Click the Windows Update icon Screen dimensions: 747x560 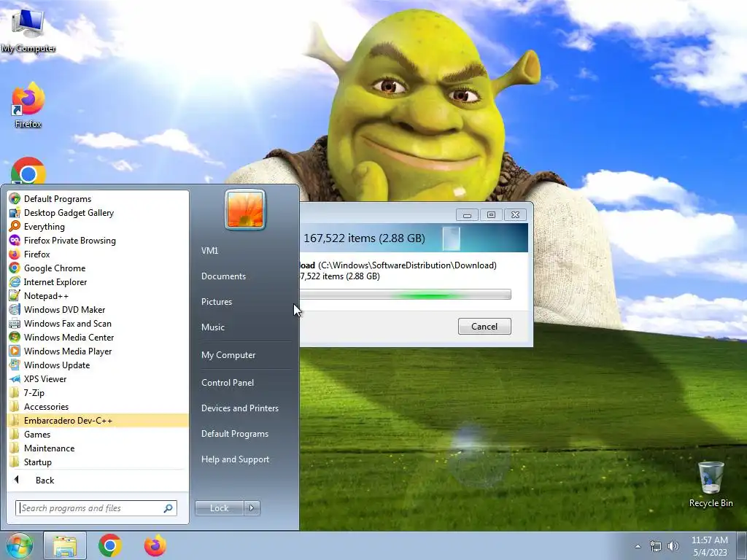tap(15, 365)
